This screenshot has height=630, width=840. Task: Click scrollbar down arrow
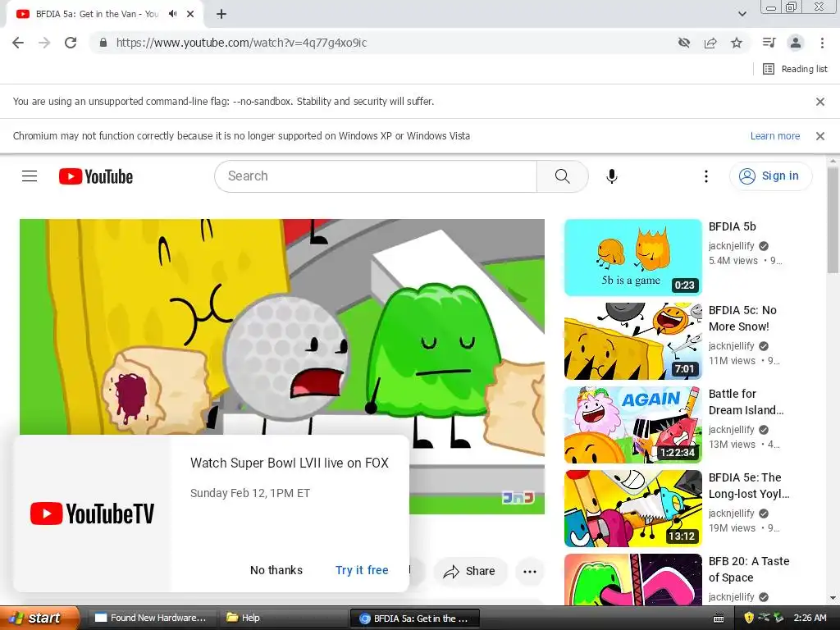[833, 598]
